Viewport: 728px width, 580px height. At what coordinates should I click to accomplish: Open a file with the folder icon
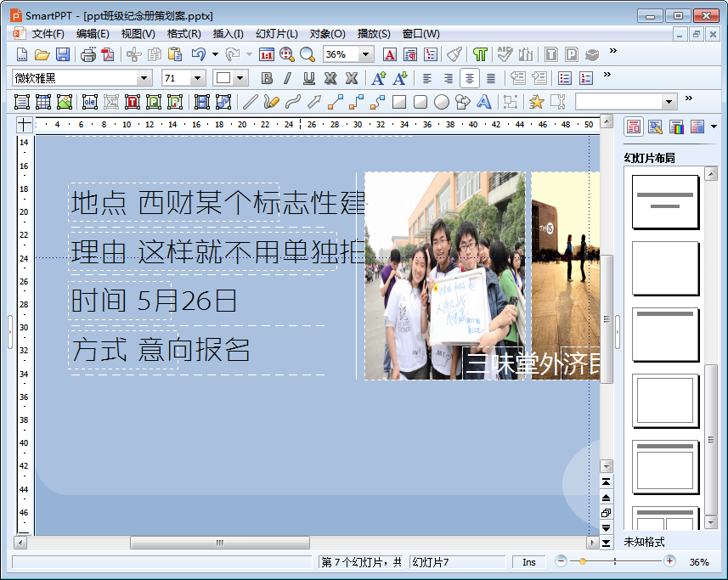pyautogui.click(x=42, y=54)
